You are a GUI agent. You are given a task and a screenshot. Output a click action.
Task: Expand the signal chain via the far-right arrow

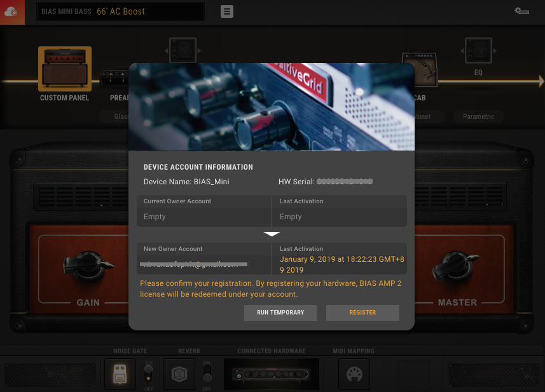tap(541, 81)
